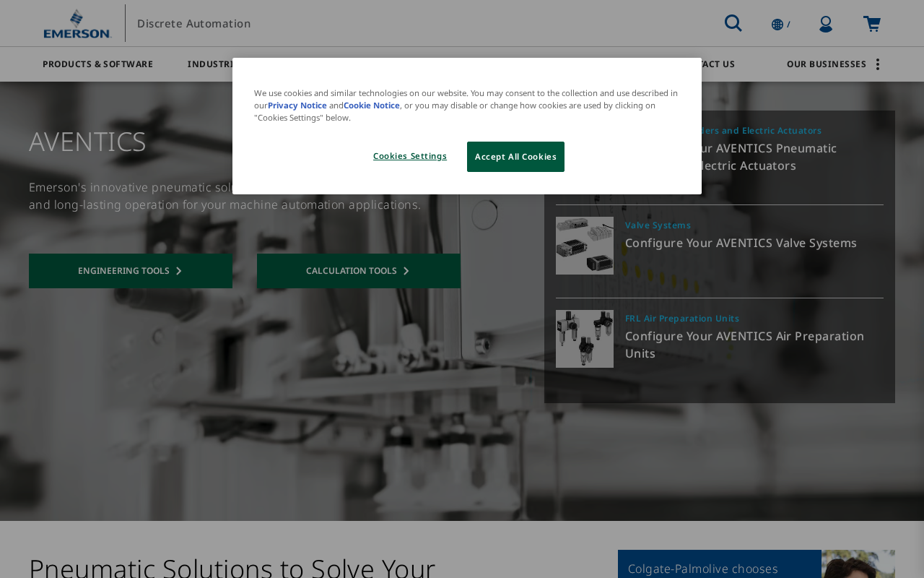Click the FRL Air Preparation Units thumbnail
The height and width of the screenshot is (578, 924).
(585, 339)
